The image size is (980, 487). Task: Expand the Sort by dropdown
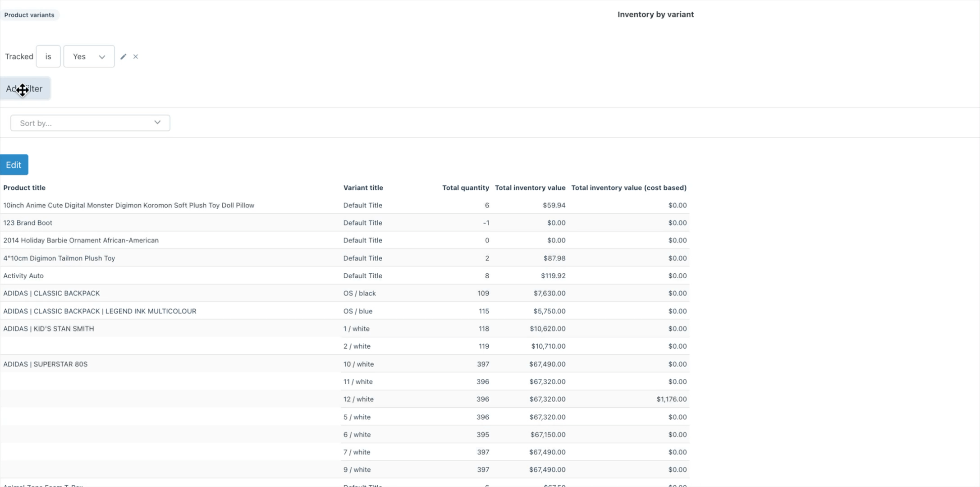[90, 123]
